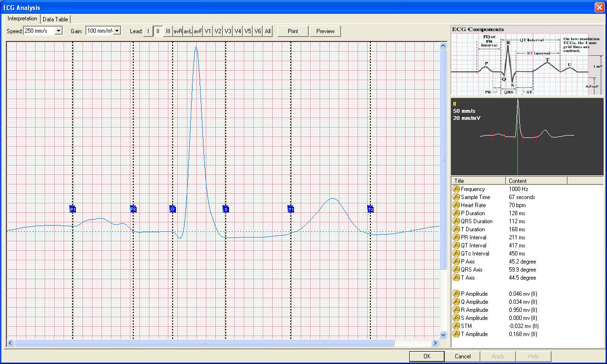Viewport: 607px width, 364px height.
Task: Click the vertical scrollbar up arrow
Action: 443,46
